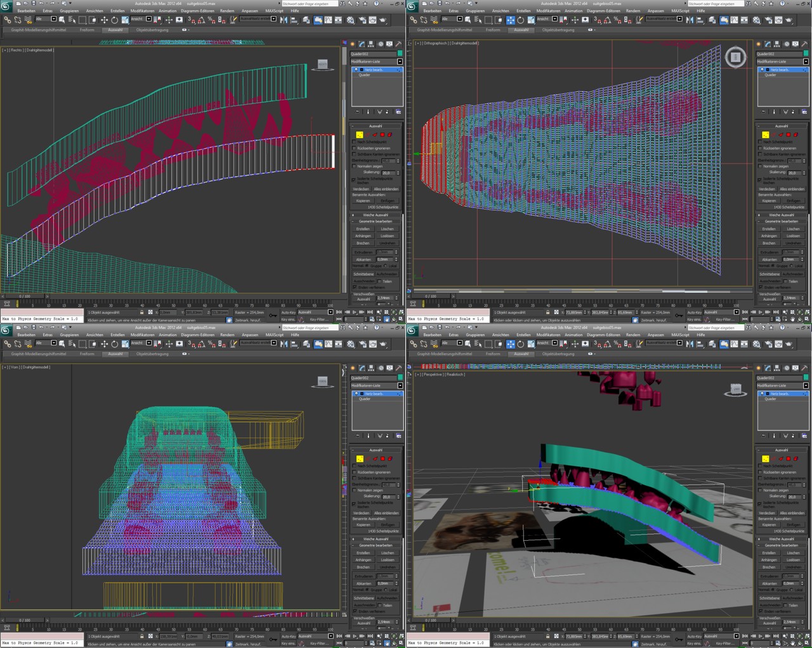Open the 'Ansicht' coordinate dropdown in top-left toolbar

tap(140, 20)
